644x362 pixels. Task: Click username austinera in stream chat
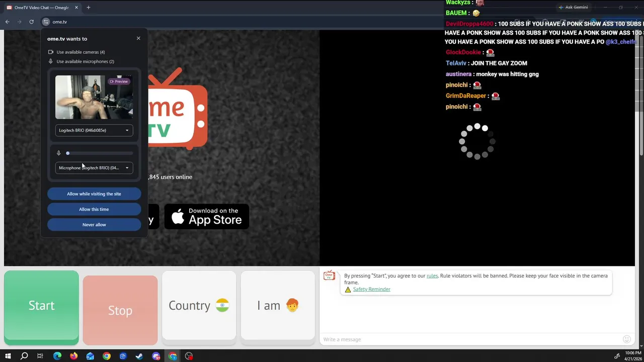click(x=458, y=74)
